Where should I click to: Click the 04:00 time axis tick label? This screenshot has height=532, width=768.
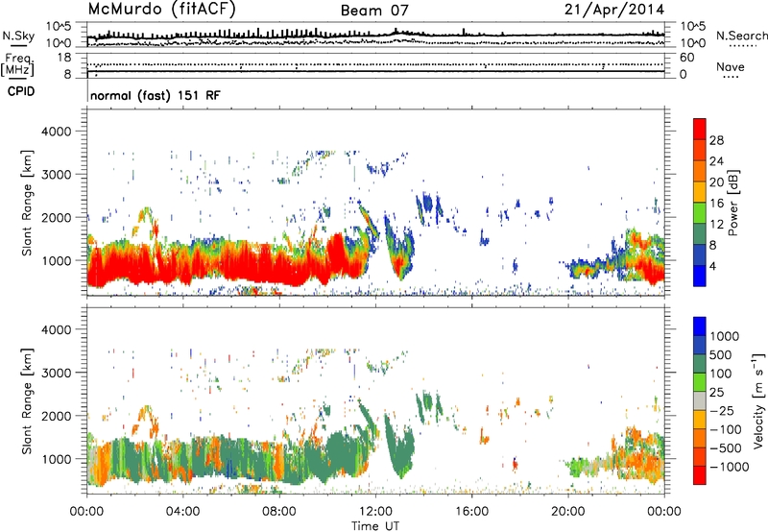[182, 512]
